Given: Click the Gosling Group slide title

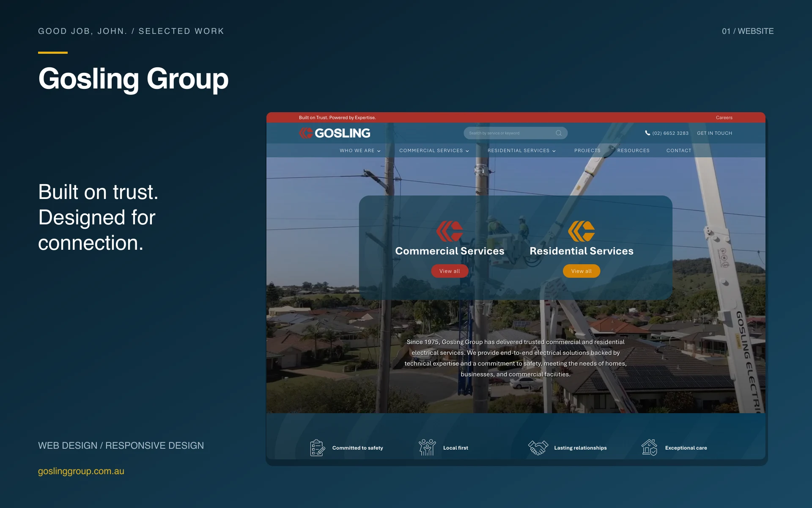Looking at the screenshot, I should [x=133, y=79].
